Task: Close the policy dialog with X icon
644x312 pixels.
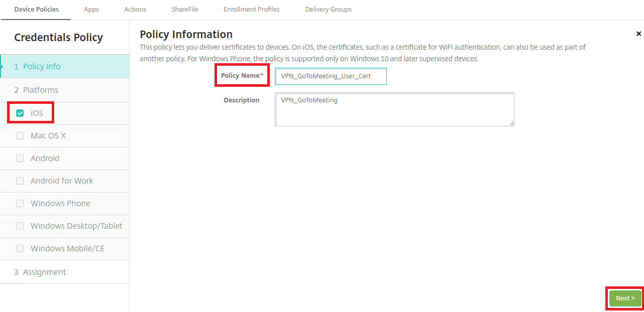Action: click(638, 34)
